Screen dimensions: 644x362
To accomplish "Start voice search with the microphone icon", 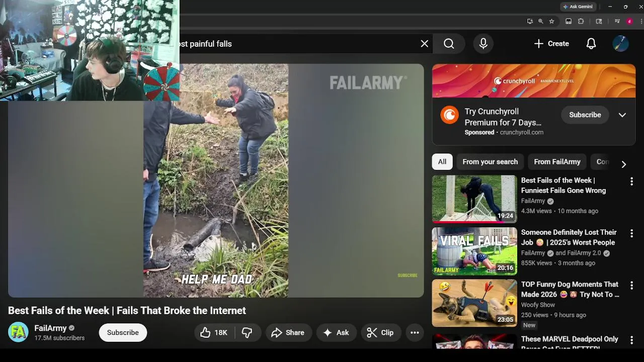I will pyautogui.click(x=483, y=44).
